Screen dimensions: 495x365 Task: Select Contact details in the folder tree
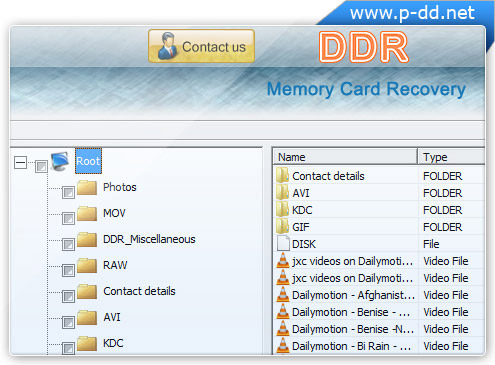pyautogui.click(x=139, y=291)
